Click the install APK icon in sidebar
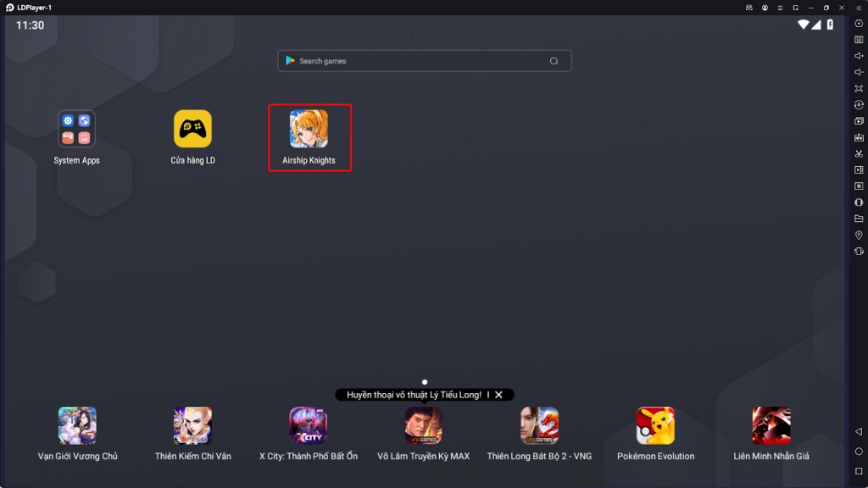868x488 pixels. tap(859, 137)
